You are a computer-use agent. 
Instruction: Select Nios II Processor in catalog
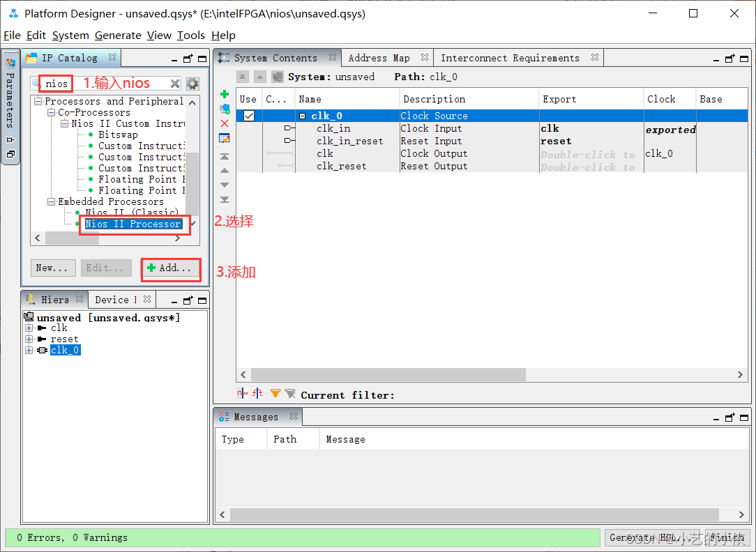click(133, 224)
